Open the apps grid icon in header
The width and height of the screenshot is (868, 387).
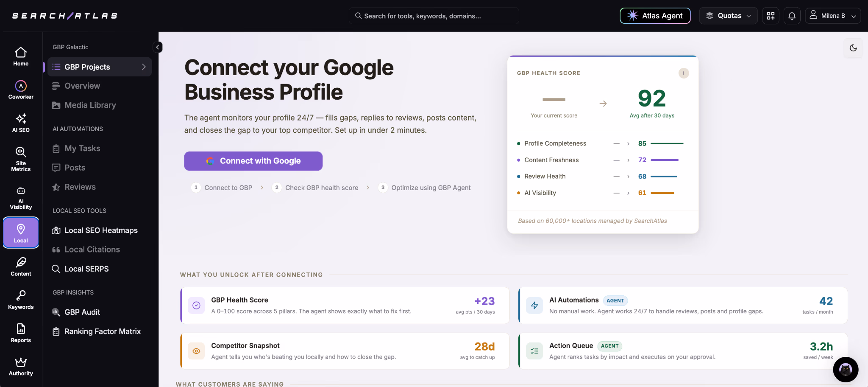tap(771, 16)
